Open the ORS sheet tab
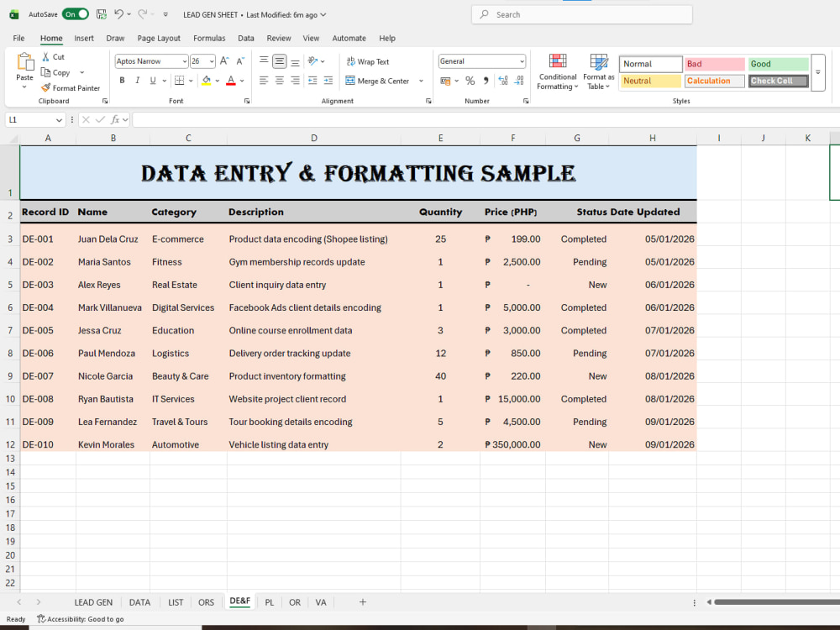Image resolution: width=840 pixels, height=630 pixels. tap(206, 602)
